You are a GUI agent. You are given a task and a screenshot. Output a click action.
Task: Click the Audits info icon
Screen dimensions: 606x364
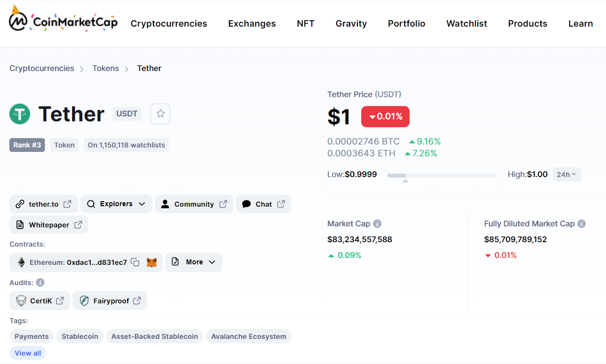click(x=40, y=283)
